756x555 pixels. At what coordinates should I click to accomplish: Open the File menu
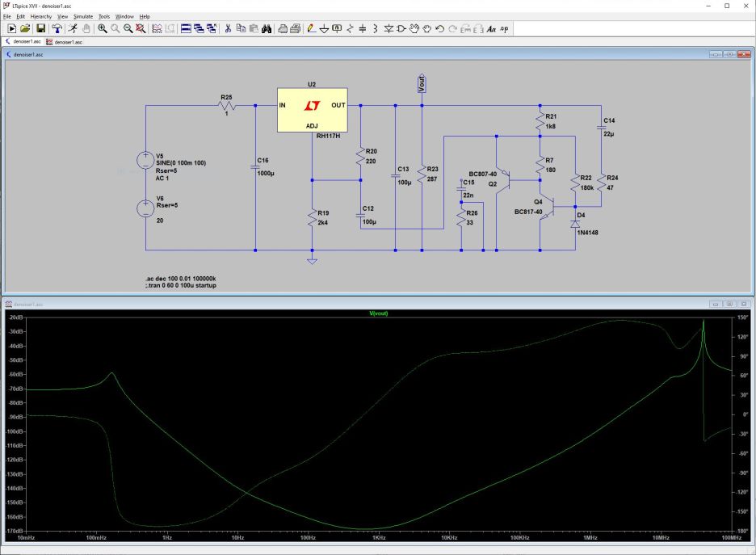click(6, 16)
